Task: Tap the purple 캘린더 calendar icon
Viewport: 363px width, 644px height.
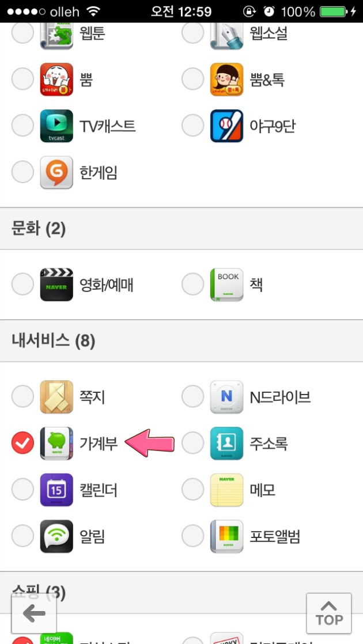Action: [56, 490]
